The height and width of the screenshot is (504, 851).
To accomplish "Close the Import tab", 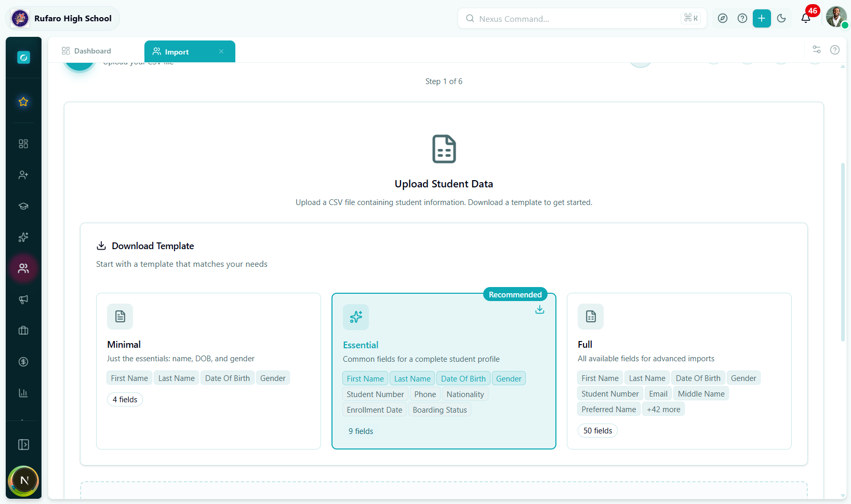I will click(221, 51).
